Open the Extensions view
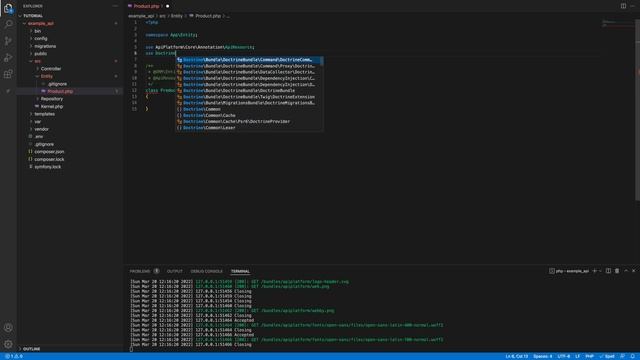The height and width of the screenshot is (360, 640). (8, 74)
